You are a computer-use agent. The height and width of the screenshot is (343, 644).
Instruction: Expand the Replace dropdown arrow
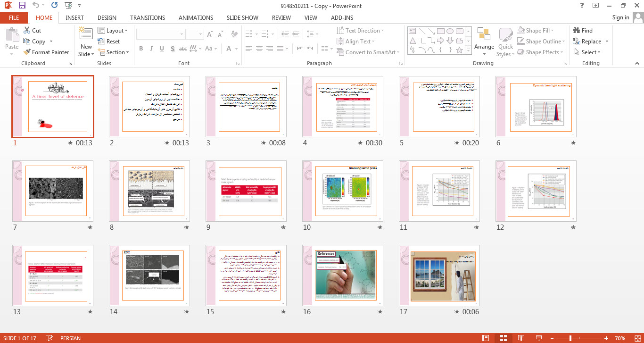(x=607, y=42)
